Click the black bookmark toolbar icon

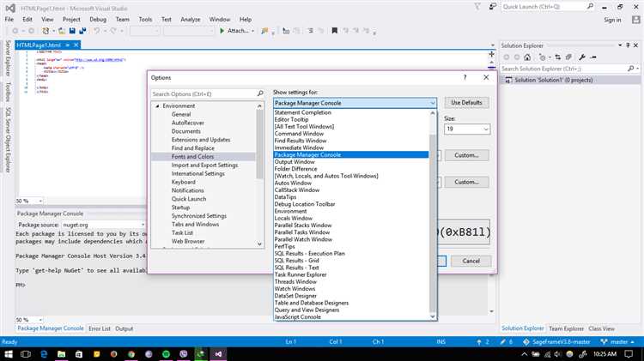(x=334, y=31)
